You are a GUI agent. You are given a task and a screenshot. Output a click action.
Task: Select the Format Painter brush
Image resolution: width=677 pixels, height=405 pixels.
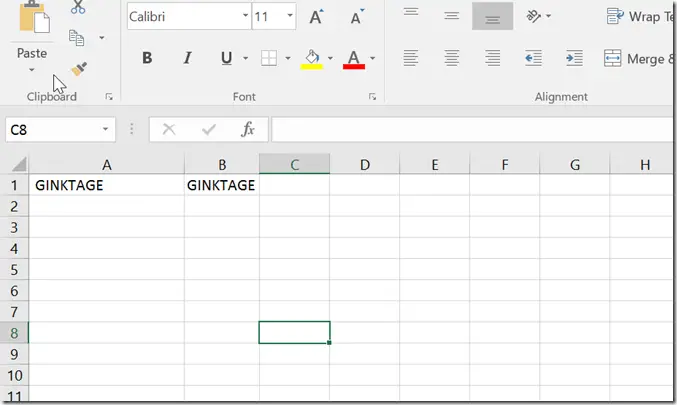pos(79,69)
